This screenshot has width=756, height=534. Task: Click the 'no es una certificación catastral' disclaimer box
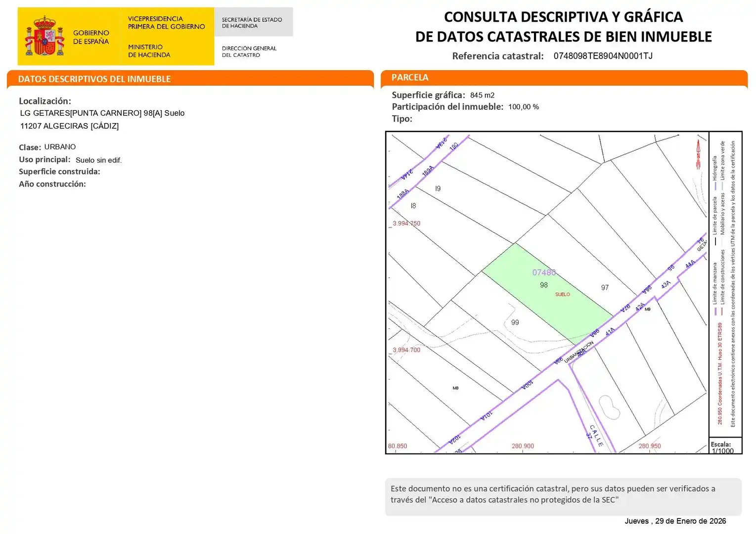point(563,496)
